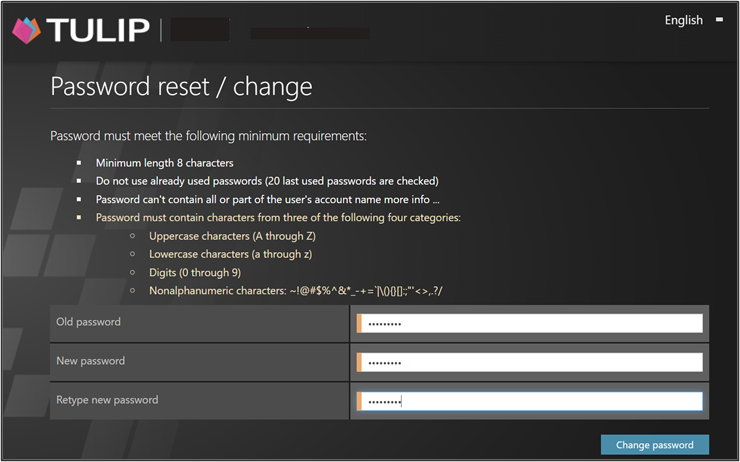This screenshot has height=462, width=740.
Task: Click the "Password reset / change" heading
Action: tap(181, 87)
